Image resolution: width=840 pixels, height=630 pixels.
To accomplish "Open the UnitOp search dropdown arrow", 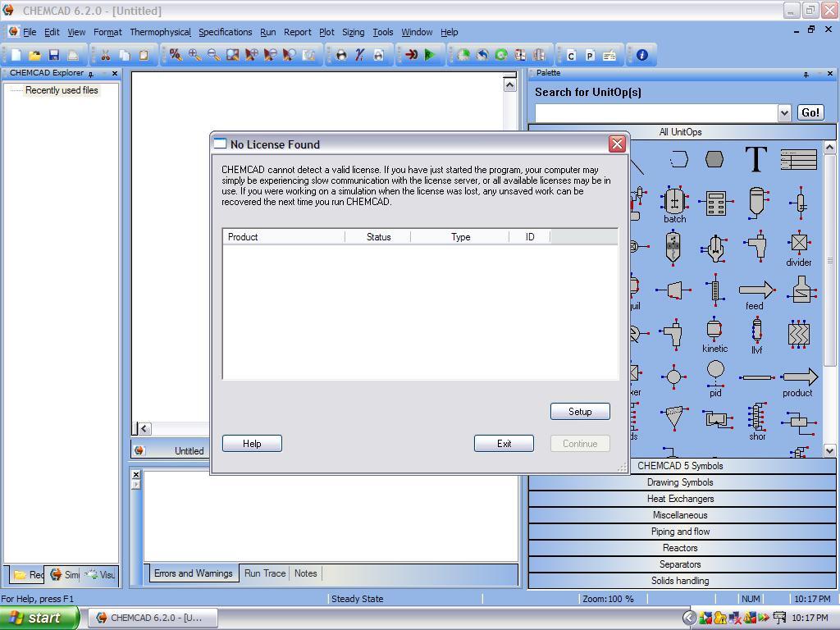I will click(x=783, y=113).
